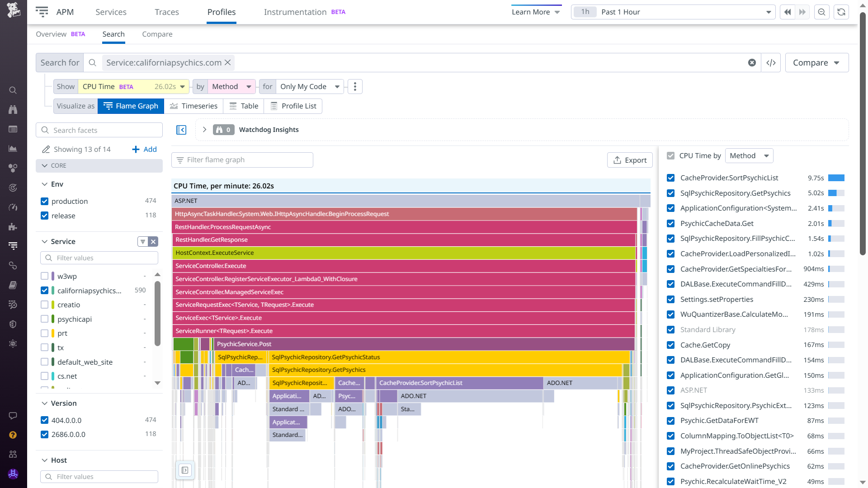Open the three-dot options menu

[x=355, y=87]
